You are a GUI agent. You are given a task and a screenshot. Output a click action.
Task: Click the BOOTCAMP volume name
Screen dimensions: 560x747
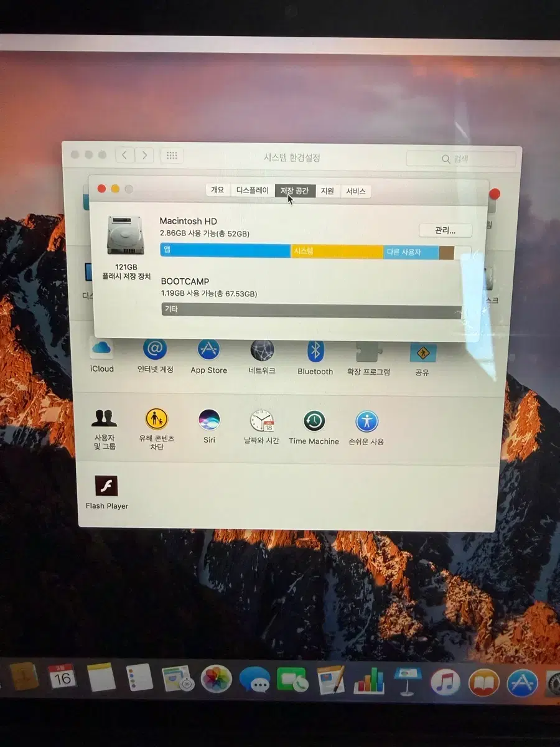[185, 281]
